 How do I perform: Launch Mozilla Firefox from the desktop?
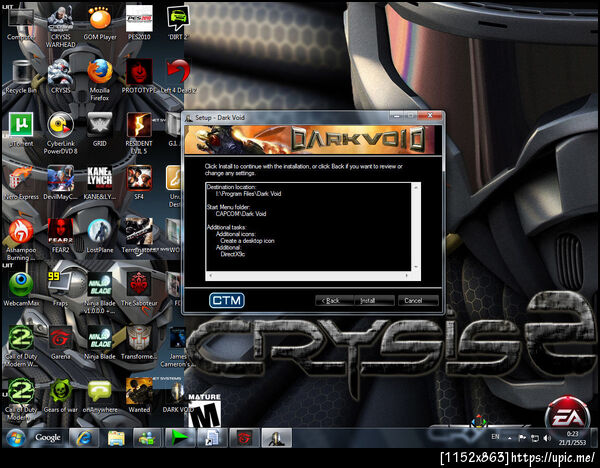tap(99, 80)
